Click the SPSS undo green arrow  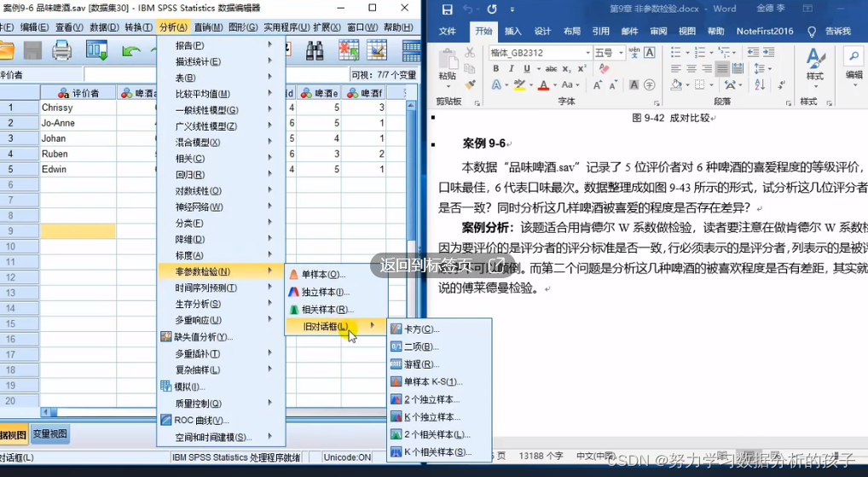[x=131, y=51]
